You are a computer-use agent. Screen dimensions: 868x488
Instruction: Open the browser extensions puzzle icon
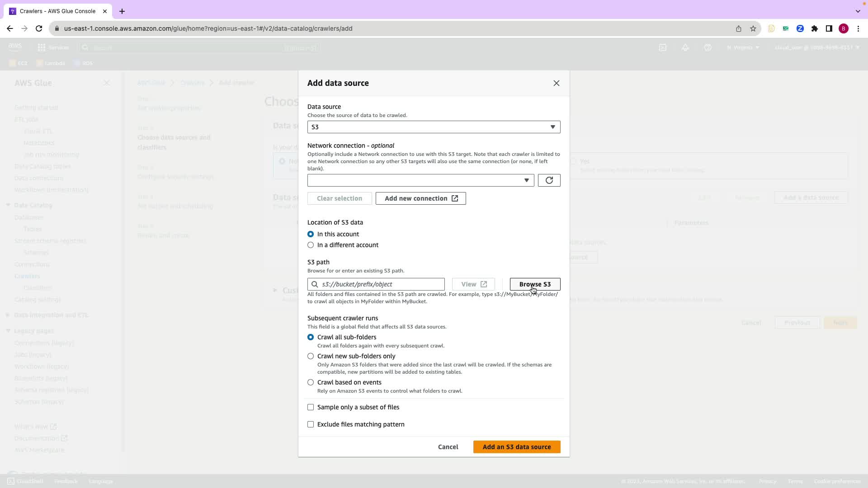[814, 28]
